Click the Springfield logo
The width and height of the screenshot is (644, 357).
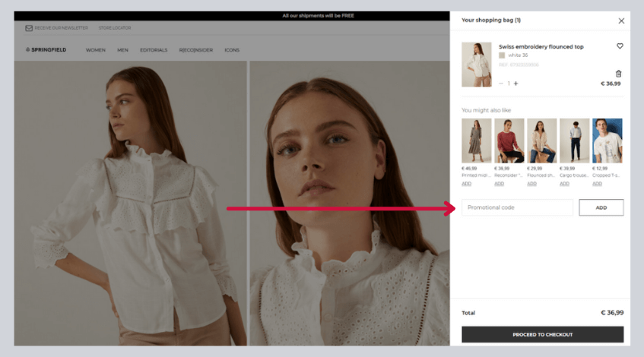click(x=46, y=50)
